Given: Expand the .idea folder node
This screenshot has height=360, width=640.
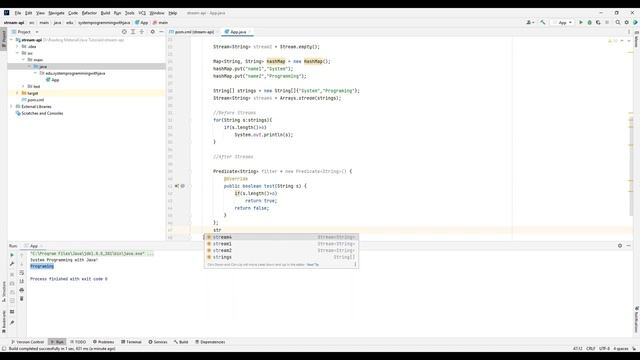Looking at the screenshot, I should (18, 47).
